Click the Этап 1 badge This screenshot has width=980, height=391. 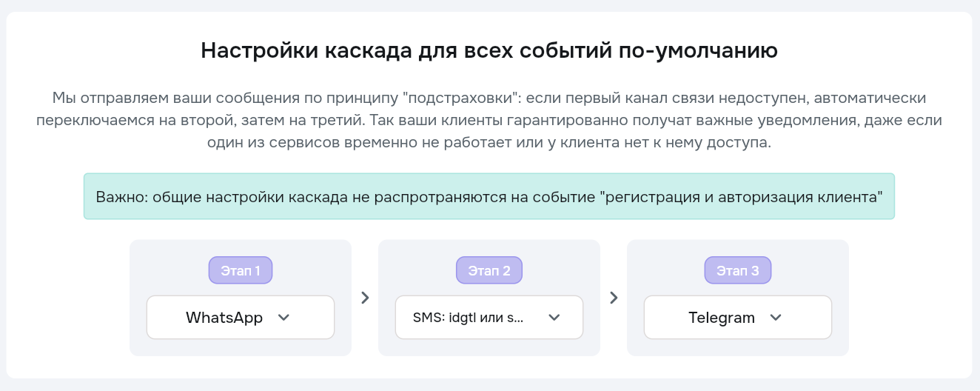pyautogui.click(x=241, y=270)
